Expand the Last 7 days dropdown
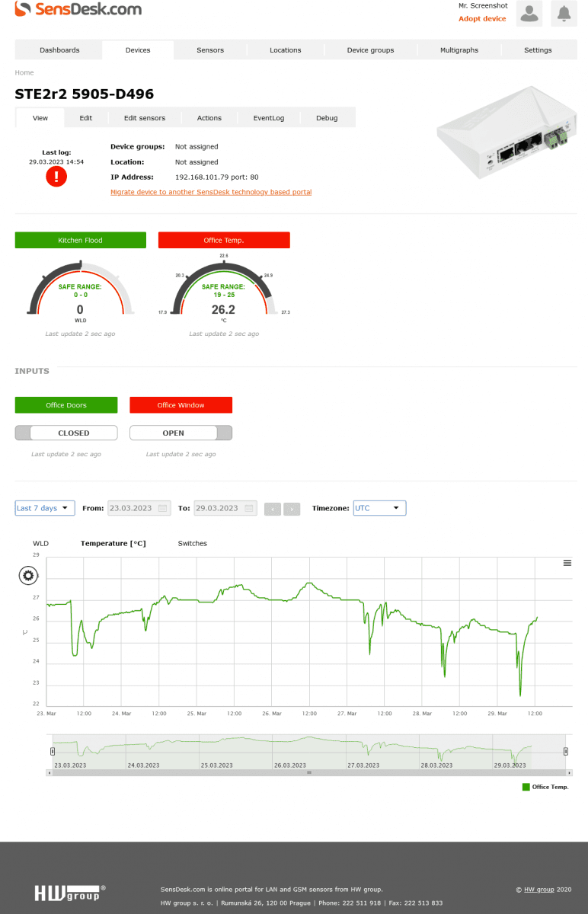 [x=45, y=508]
